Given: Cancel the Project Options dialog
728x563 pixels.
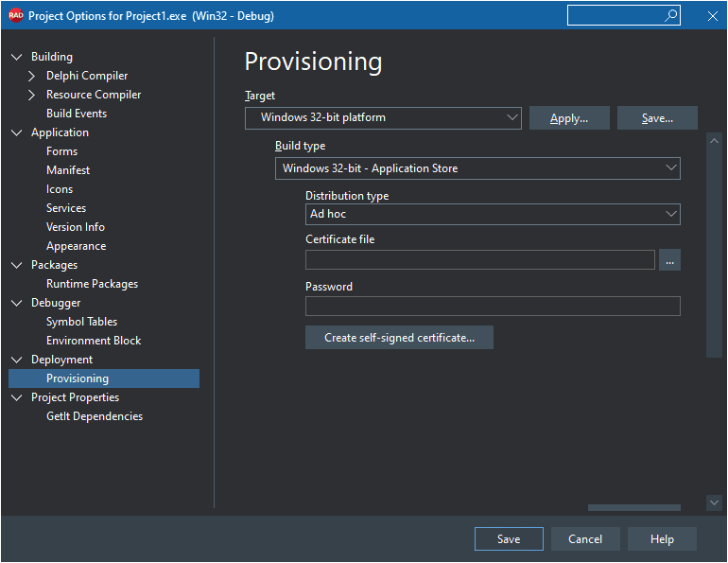Looking at the screenshot, I should (x=585, y=539).
